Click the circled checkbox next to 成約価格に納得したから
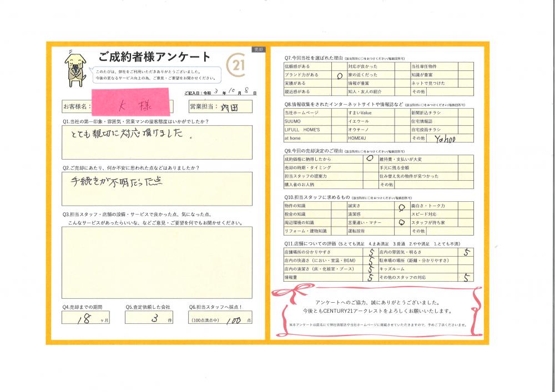The height and width of the screenshot is (392, 555). pyautogui.click(x=370, y=159)
